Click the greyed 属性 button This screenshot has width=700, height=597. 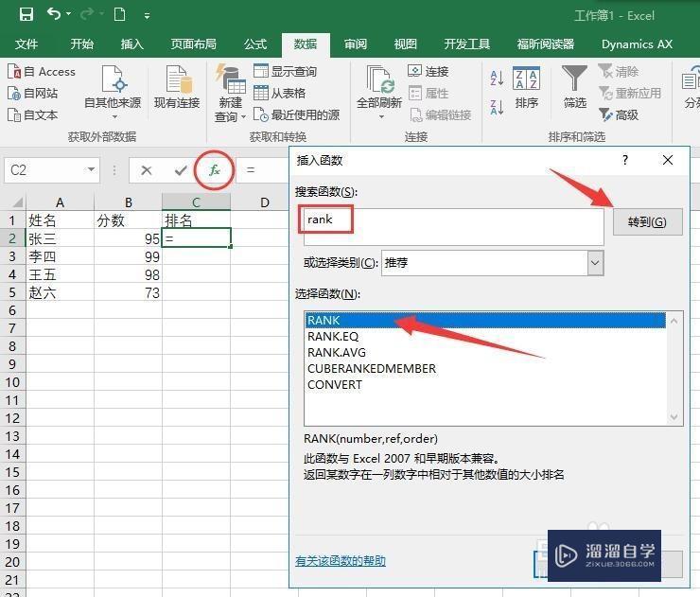[x=429, y=93]
